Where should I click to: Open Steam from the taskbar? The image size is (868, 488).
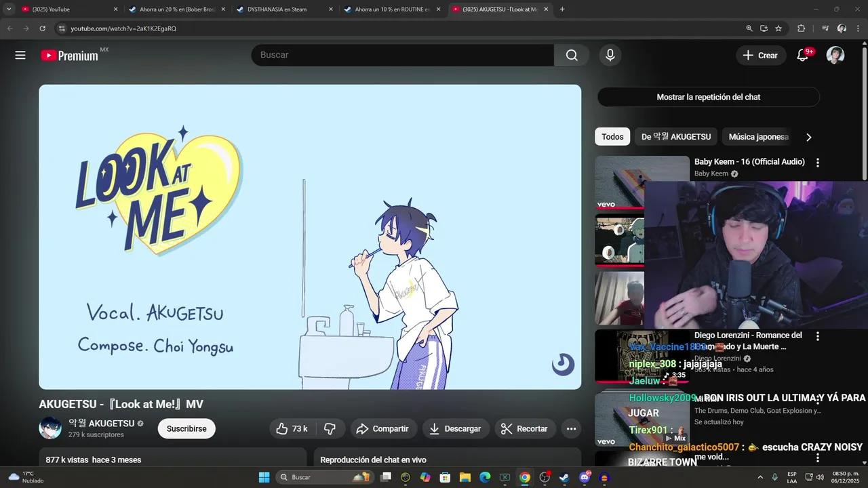point(564,477)
